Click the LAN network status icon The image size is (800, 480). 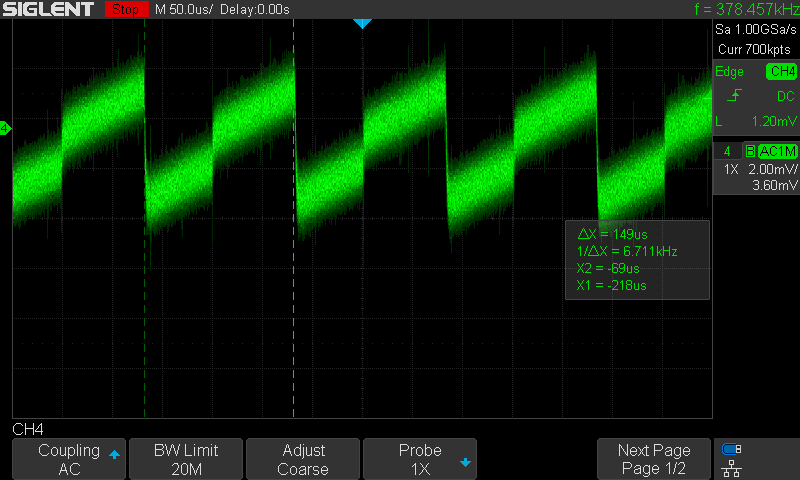[x=732, y=468]
